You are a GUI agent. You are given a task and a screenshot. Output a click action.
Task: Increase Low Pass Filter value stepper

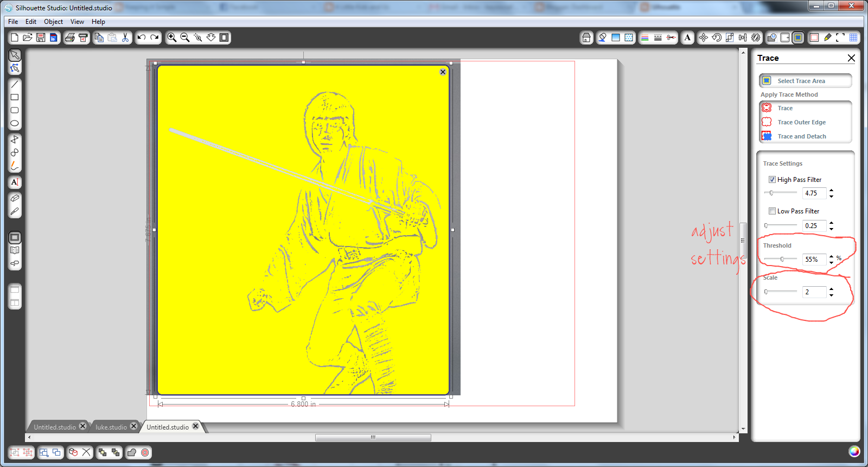tap(831, 223)
